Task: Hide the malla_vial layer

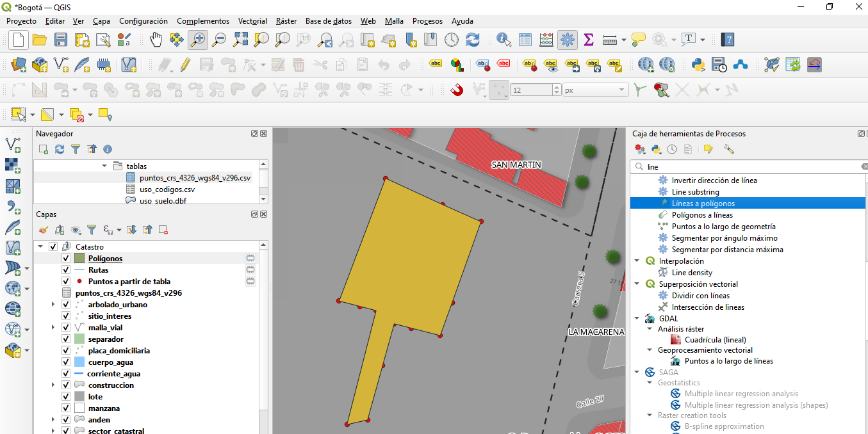Action: click(x=66, y=328)
